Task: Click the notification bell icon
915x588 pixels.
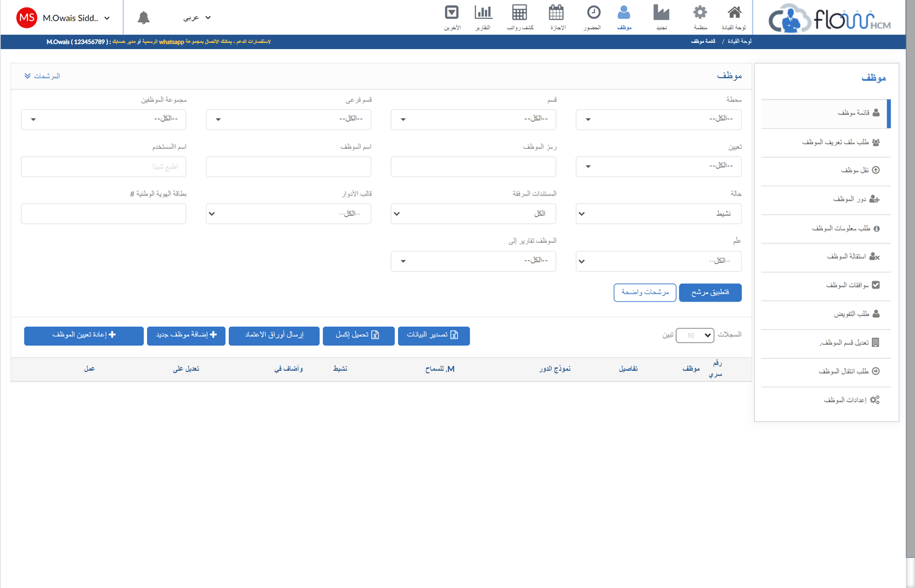Action: (144, 18)
